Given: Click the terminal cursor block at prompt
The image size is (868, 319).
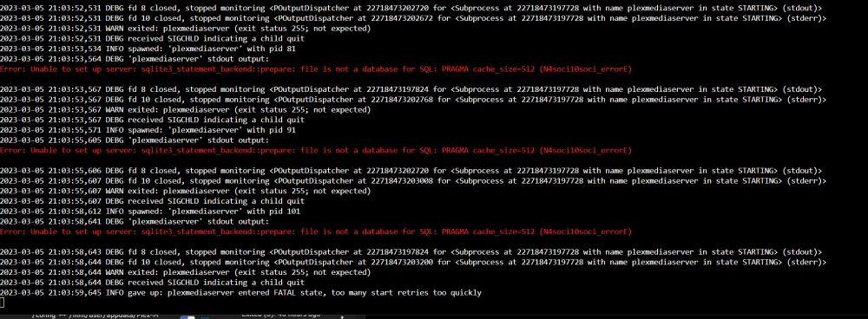Looking at the screenshot, I should 2,303.
